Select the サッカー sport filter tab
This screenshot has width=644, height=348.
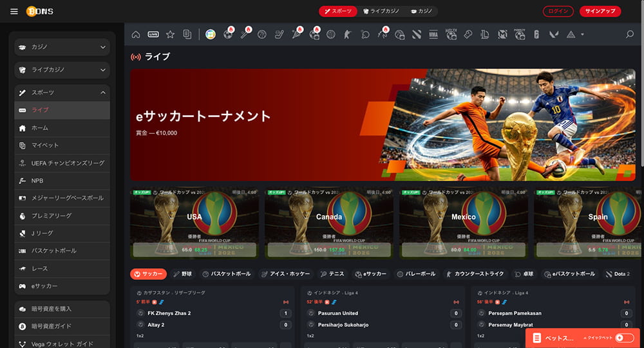[148, 274]
